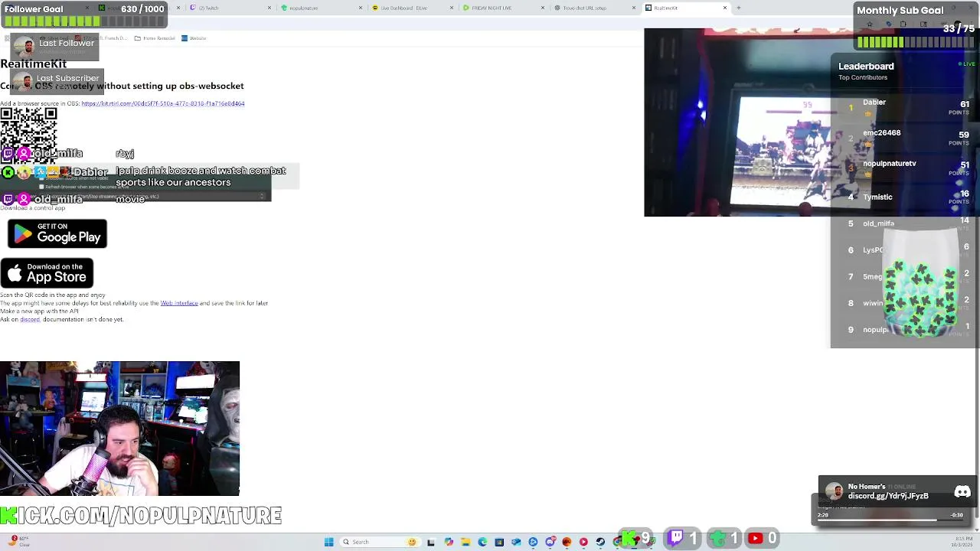Image resolution: width=980 pixels, height=551 pixels.
Task: Select Tymistic in the leaderboard
Action: tap(903, 197)
